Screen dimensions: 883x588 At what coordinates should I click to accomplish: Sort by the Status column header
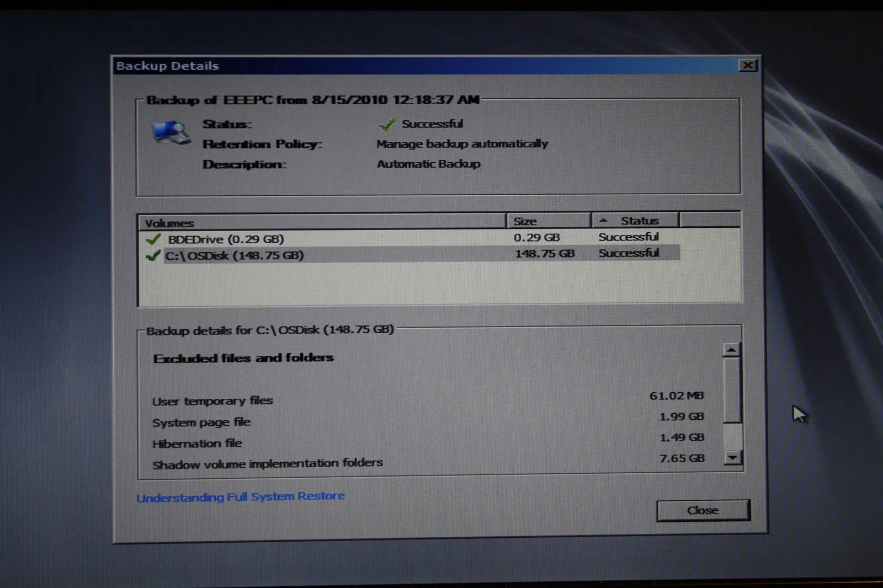(x=636, y=221)
